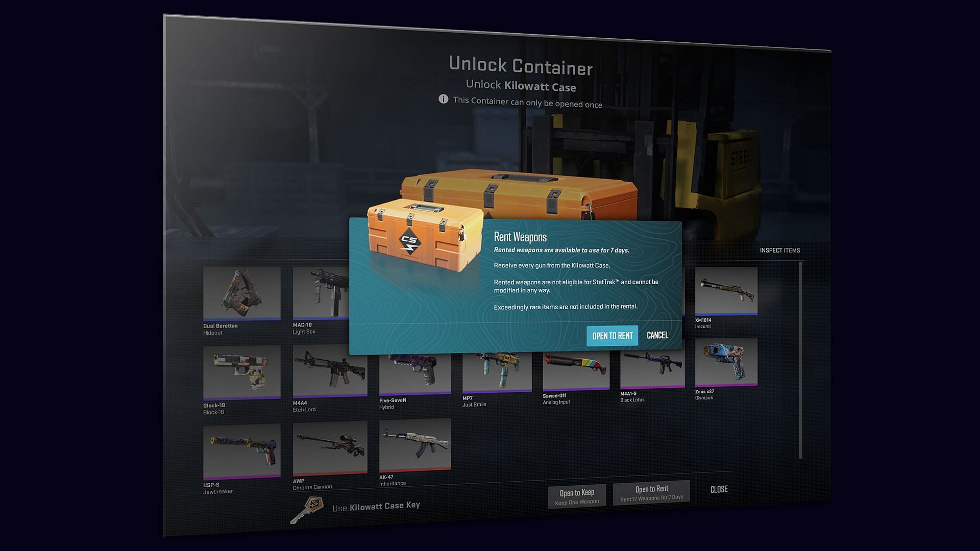Select Open to Keep one weapon
This screenshot has width=980, height=551.
[576, 493]
